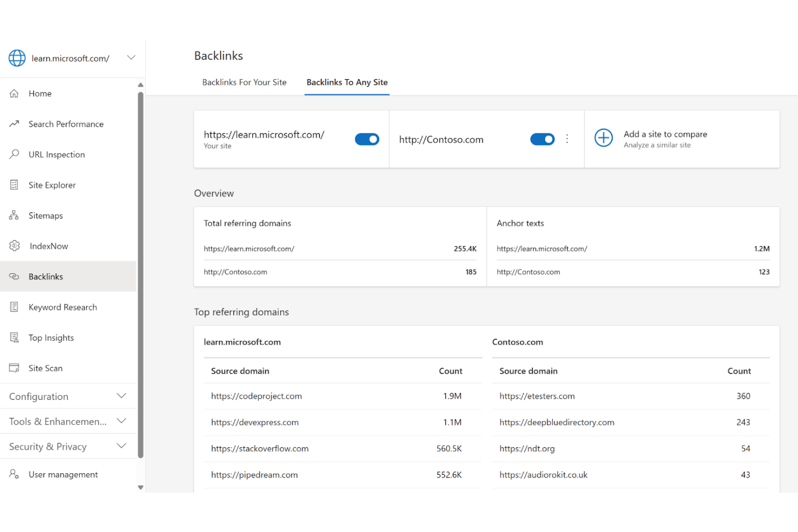Expand the Configuration section
The width and height of the screenshot is (798, 532).
click(121, 396)
